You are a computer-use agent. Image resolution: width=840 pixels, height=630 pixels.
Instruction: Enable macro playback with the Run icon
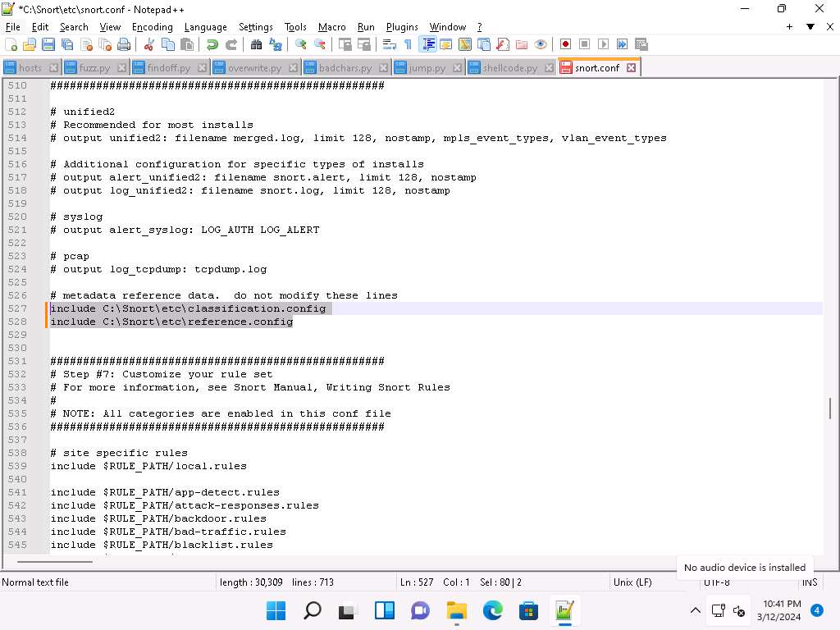pyautogui.click(x=604, y=44)
